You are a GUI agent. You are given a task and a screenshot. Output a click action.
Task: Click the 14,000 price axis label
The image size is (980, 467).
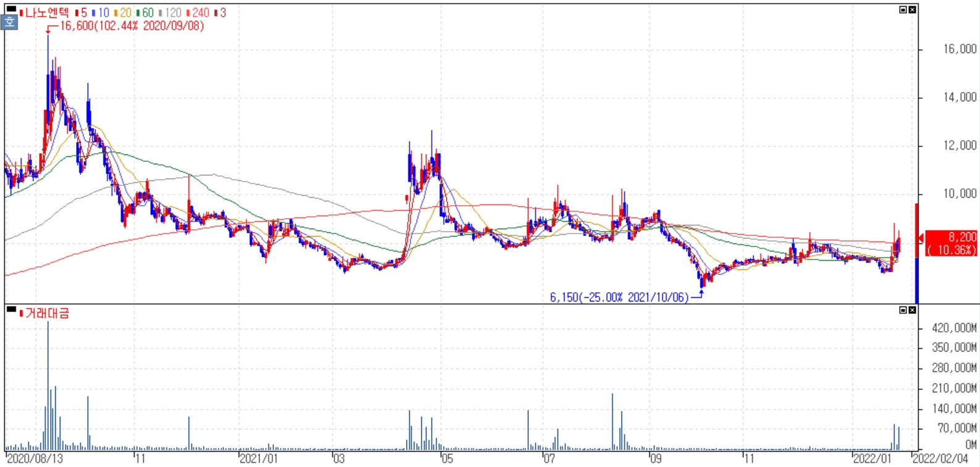tap(960, 97)
